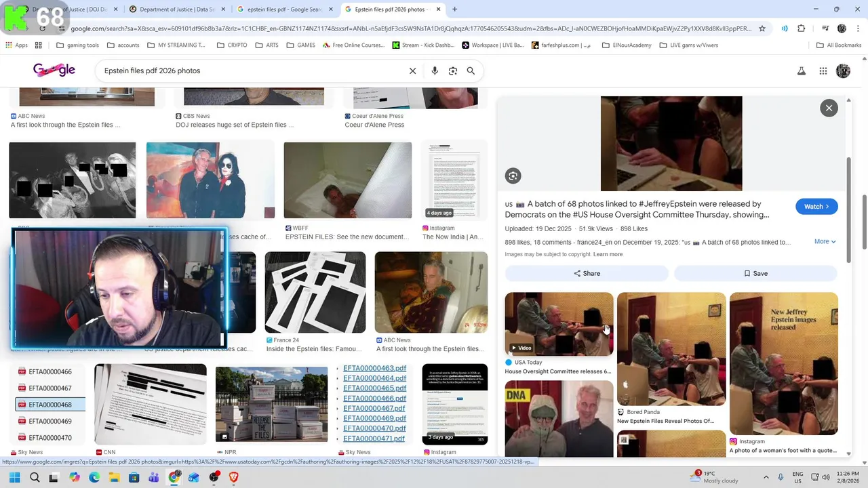Open Workspace LIVE bookmark
This screenshot has height=488, width=868.
tap(493, 45)
